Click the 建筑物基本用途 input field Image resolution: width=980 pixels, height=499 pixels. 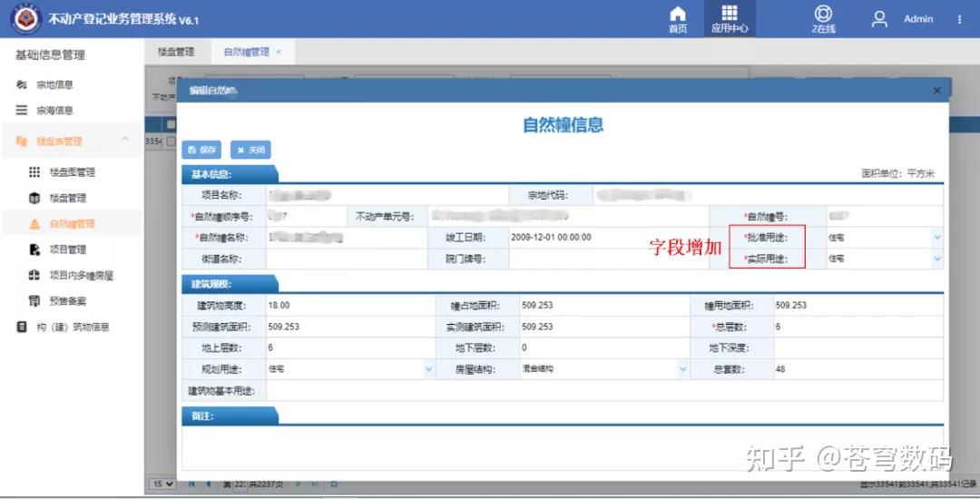coord(604,391)
